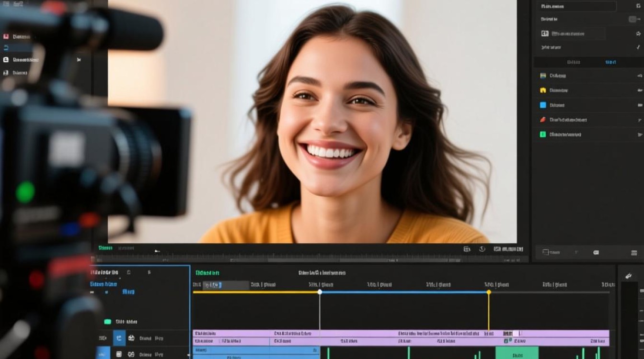644x359 pixels.
Task: Click the hamburger menu icon below right panel
Action: [634, 252]
